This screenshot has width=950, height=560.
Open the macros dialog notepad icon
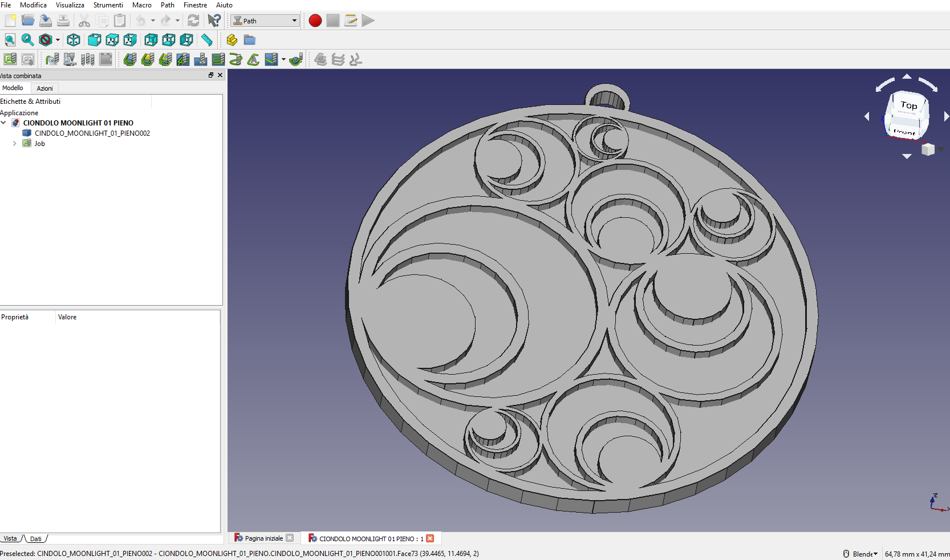point(351,21)
